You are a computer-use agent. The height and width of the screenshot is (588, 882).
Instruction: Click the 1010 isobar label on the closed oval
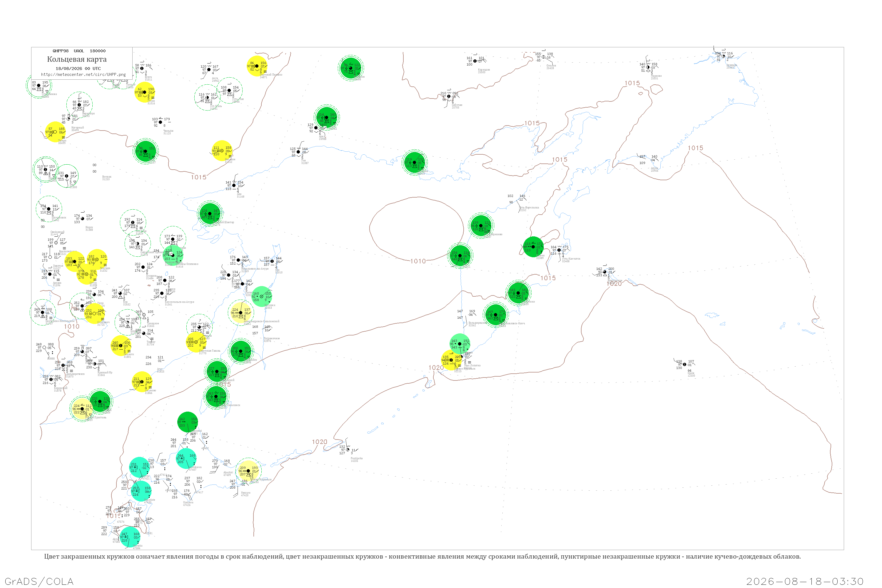[x=418, y=261]
